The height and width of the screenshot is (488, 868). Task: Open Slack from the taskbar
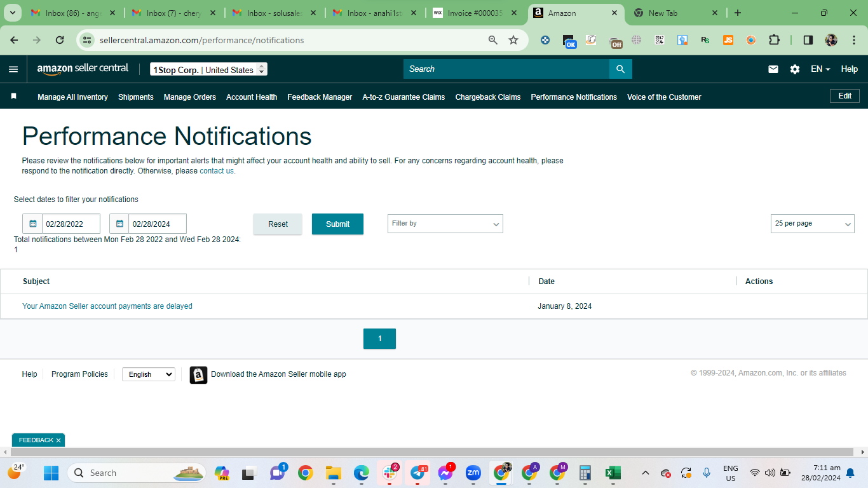click(390, 473)
